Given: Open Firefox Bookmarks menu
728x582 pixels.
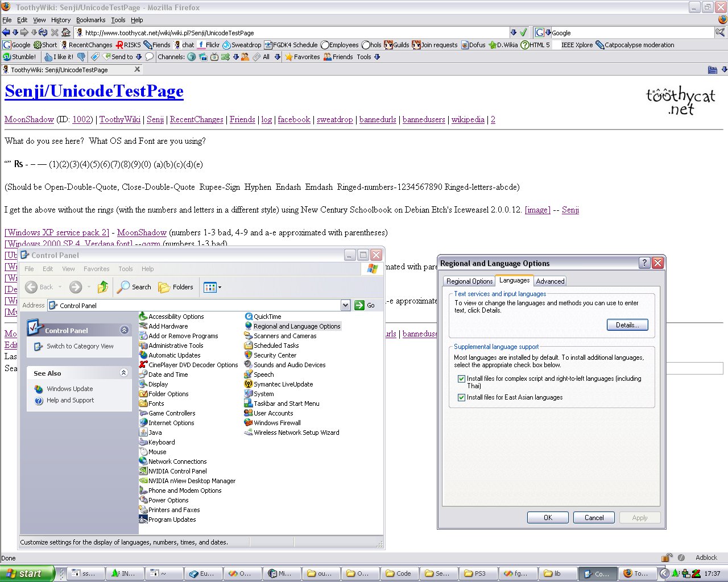Looking at the screenshot, I should point(91,20).
